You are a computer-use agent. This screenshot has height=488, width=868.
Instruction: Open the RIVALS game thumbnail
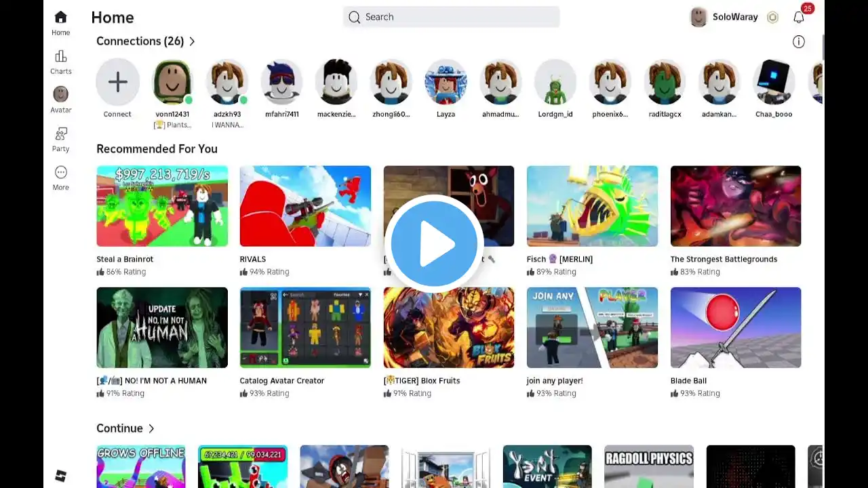point(305,206)
